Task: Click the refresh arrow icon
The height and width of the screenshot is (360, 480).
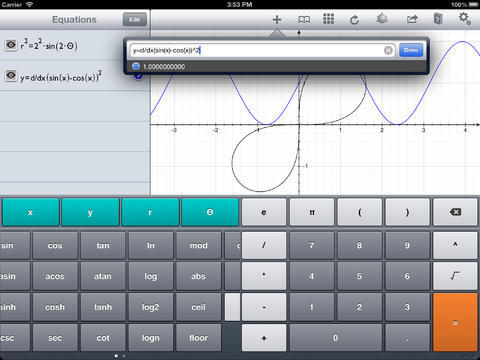Action: 354,20
